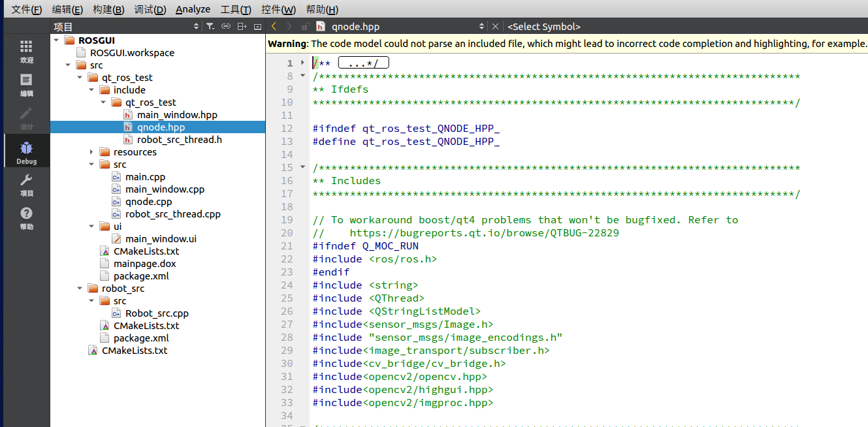
Task: Collapse the top-level src folder
Action: pyautogui.click(x=69, y=65)
